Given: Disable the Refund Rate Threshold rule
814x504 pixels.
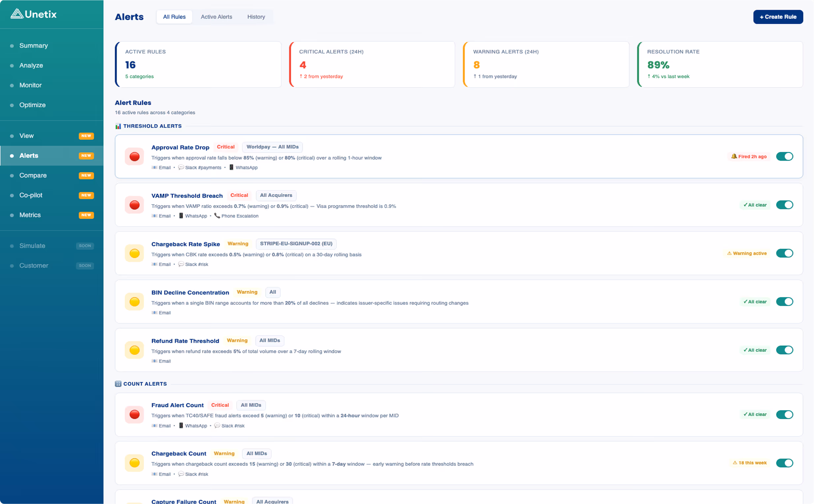Looking at the screenshot, I should coord(784,350).
